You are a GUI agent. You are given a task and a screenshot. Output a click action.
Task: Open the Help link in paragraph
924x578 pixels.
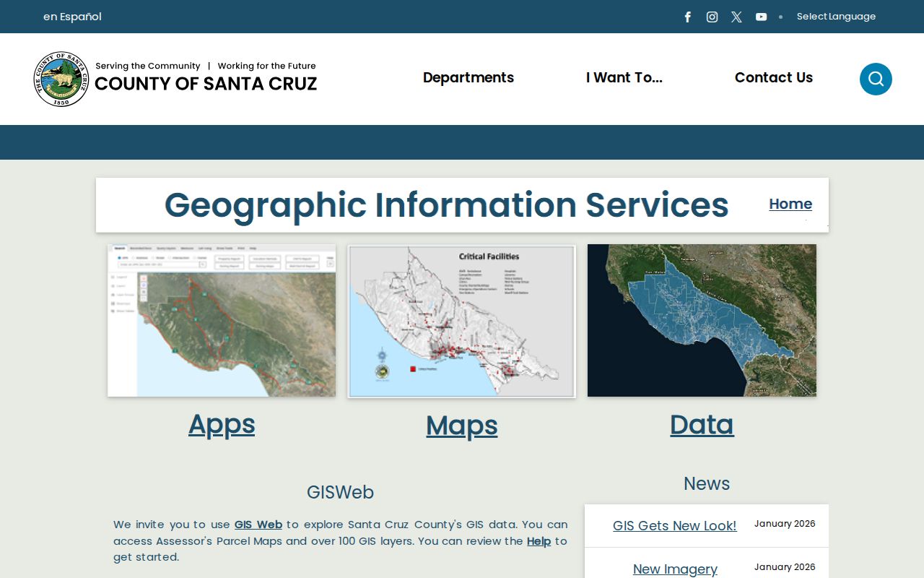tap(539, 541)
